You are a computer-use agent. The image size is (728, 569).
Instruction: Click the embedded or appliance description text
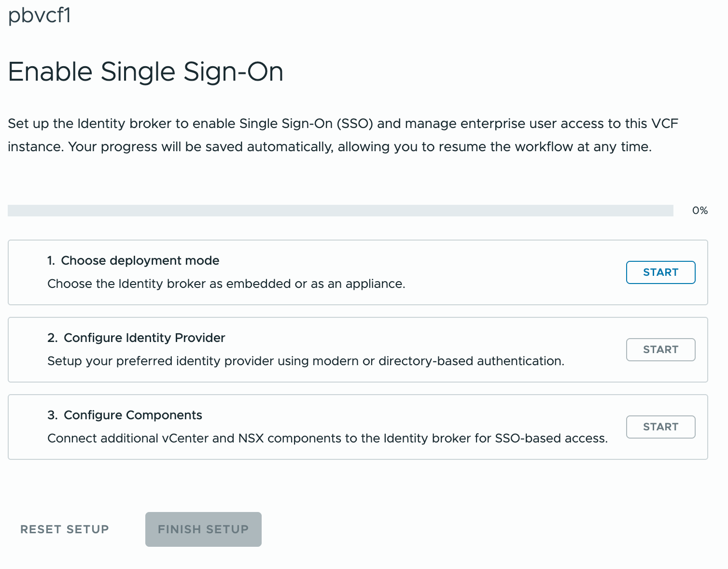coord(226,284)
